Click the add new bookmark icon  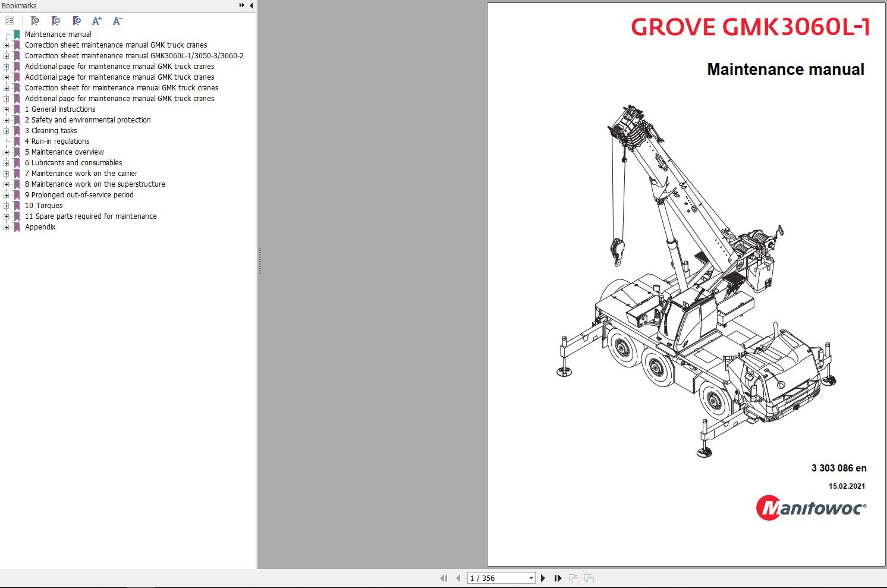coord(56,21)
